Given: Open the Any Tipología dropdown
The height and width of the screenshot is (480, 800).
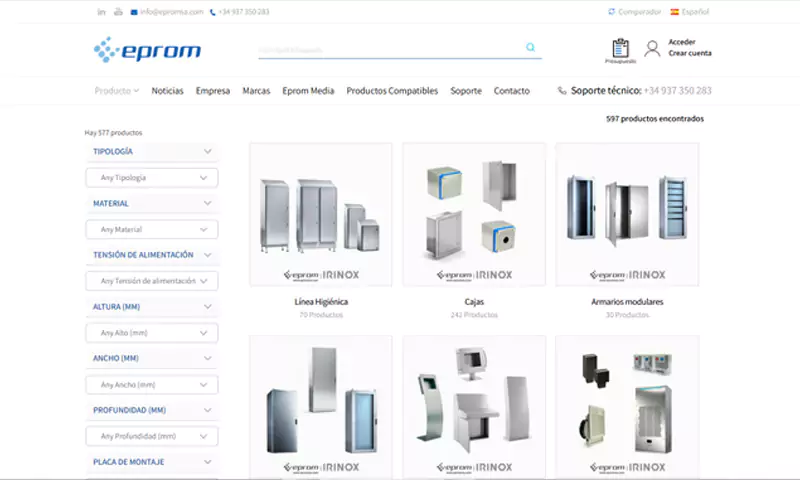Looking at the screenshot, I should [152, 178].
